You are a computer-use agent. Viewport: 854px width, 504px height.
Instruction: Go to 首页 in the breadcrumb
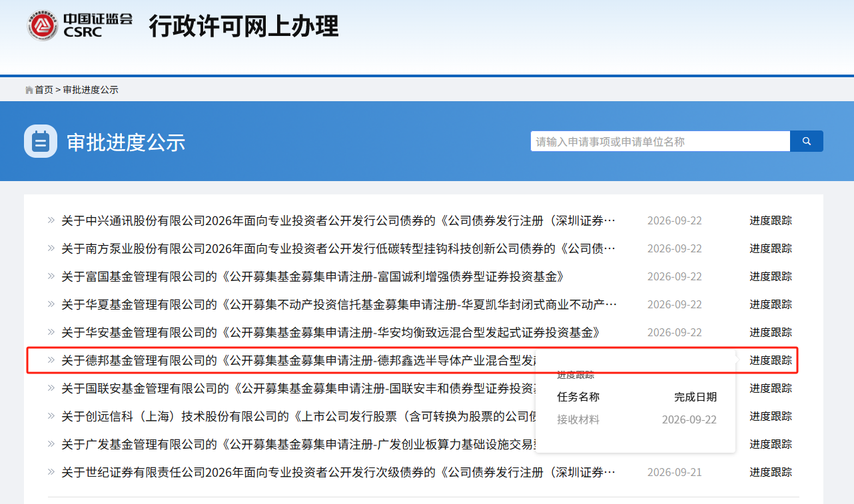[x=44, y=90]
